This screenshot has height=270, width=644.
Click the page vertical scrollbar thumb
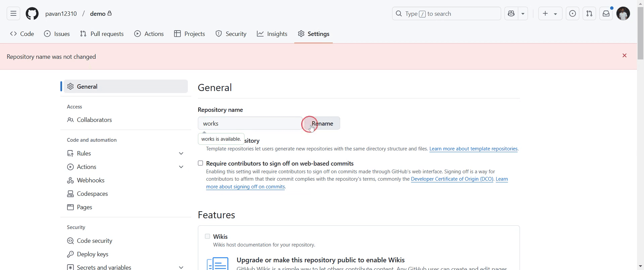(640, 33)
